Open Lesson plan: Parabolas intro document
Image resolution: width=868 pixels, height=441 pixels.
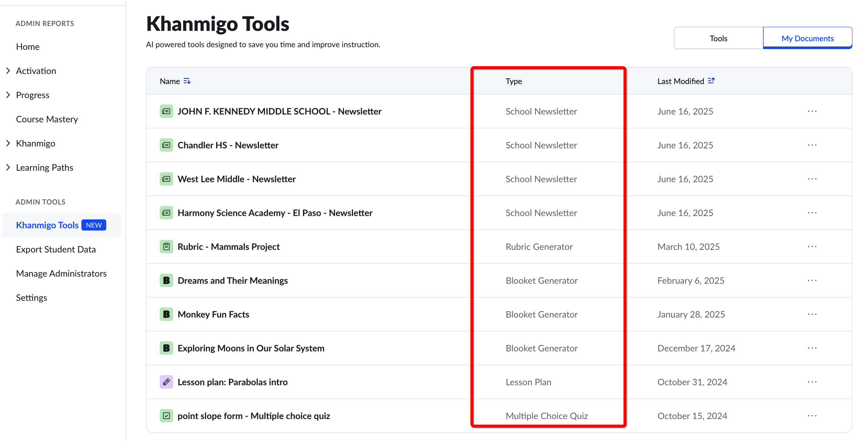(233, 382)
